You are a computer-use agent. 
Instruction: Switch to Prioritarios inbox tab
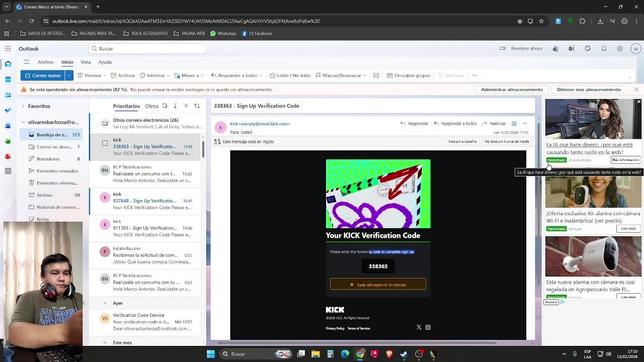click(x=126, y=106)
